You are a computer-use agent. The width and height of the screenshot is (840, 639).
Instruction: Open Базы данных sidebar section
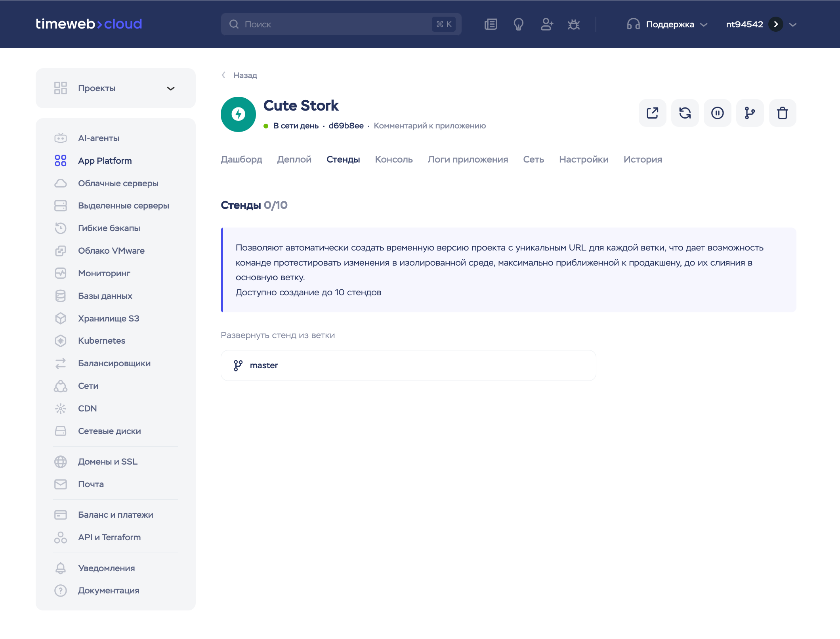[105, 296]
